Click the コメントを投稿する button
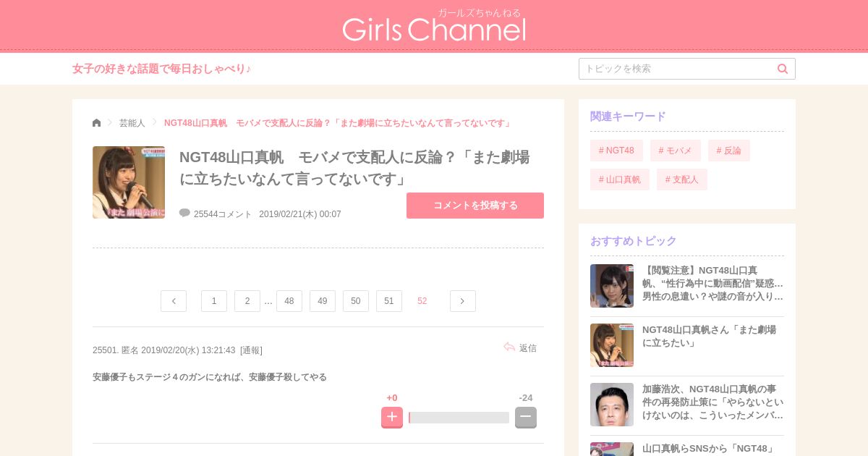The height and width of the screenshot is (456, 868). [475, 206]
